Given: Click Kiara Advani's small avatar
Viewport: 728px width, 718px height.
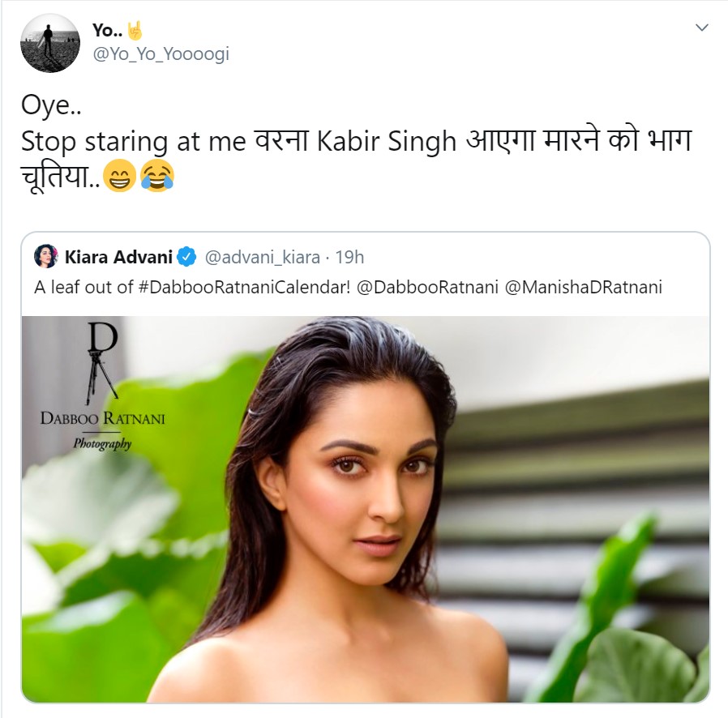Looking at the screenshot, I should pyautogui.click(x=46, y=256).
